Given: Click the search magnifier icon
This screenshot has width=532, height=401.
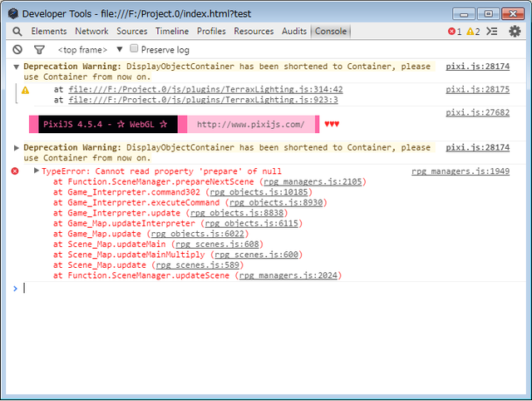Looking at the screenshot, I should [x=17, y=32].
